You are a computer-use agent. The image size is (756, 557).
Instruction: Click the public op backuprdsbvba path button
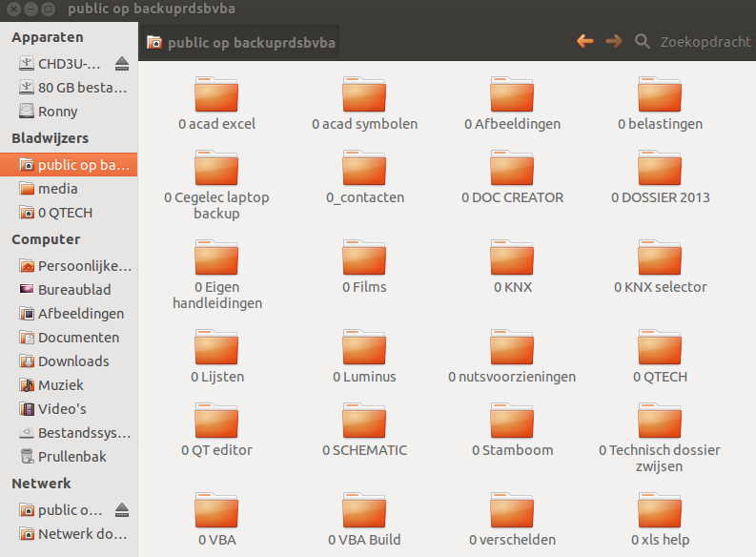click(241, 43)
